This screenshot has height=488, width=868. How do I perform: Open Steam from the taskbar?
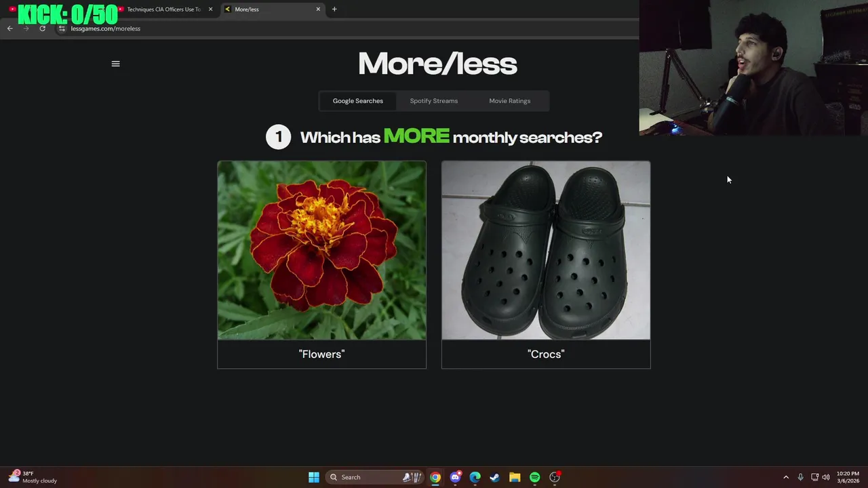click(x=495, y=477)
